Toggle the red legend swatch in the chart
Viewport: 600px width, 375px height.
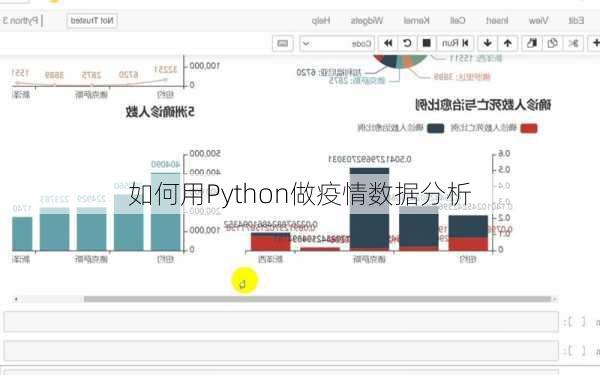point(528,128)
